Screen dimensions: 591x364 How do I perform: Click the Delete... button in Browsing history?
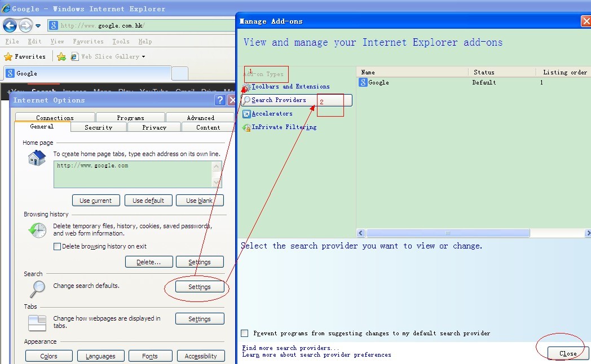point(149,262)
